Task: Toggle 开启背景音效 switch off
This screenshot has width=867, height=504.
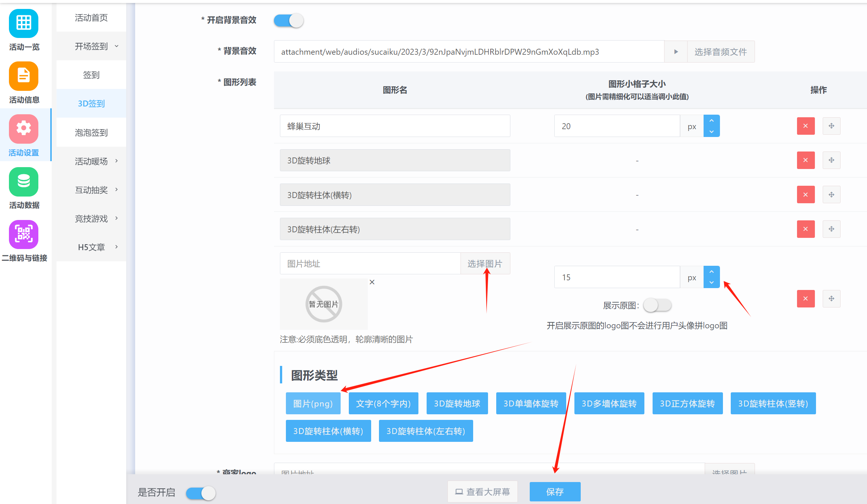Action: [289, 20]
